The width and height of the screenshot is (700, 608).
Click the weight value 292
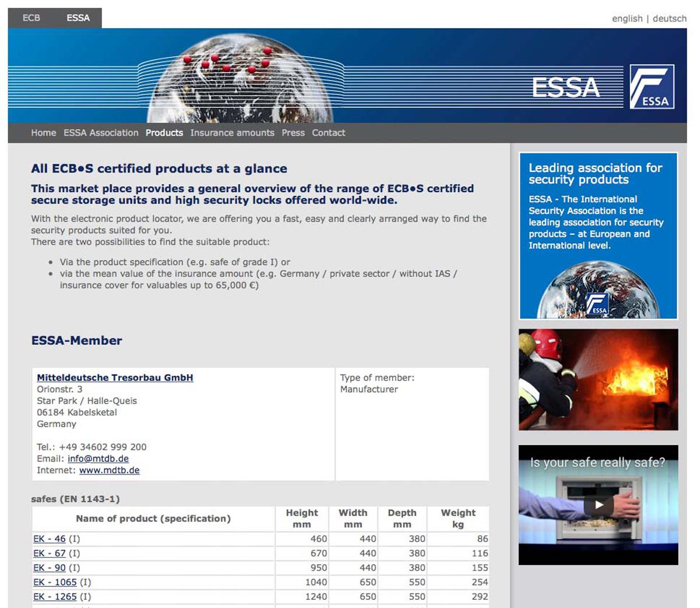click(480, 596)
